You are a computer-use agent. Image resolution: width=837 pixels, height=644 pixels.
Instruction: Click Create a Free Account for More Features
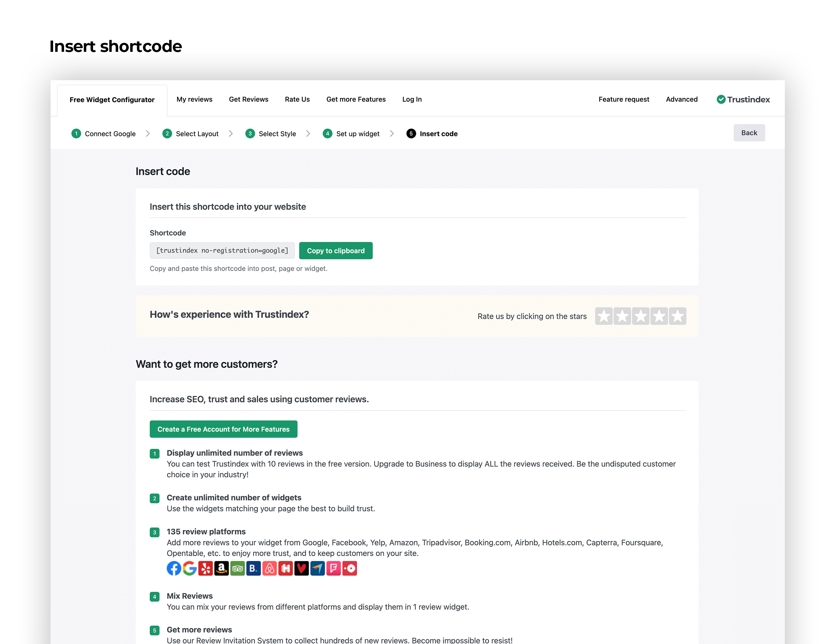tap(223, 429)
